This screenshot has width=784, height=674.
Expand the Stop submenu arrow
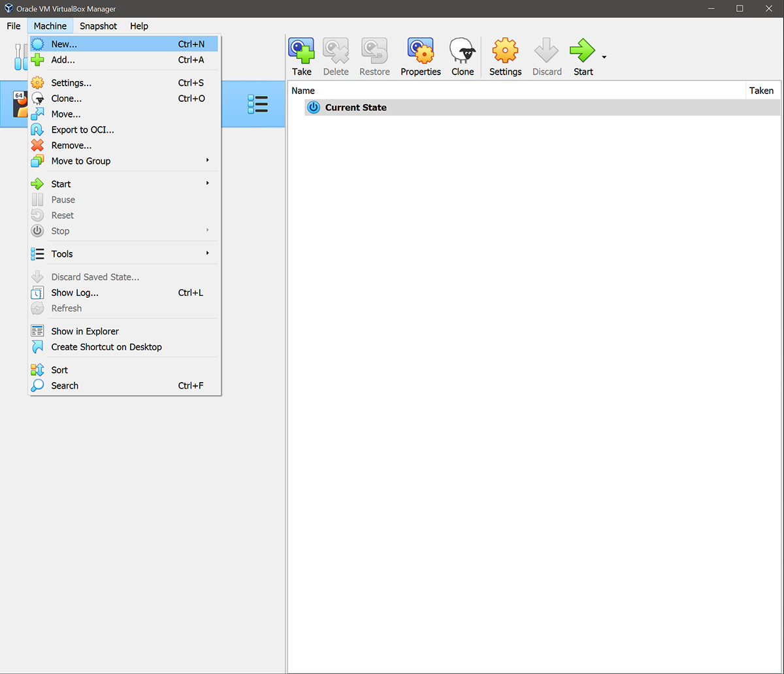(207, 231)
